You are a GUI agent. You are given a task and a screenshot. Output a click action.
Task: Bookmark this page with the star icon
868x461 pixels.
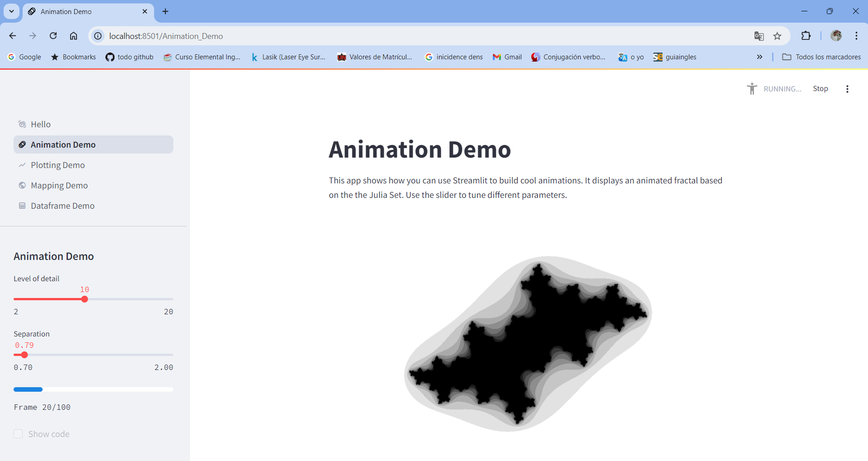click(x=777, y=36)
